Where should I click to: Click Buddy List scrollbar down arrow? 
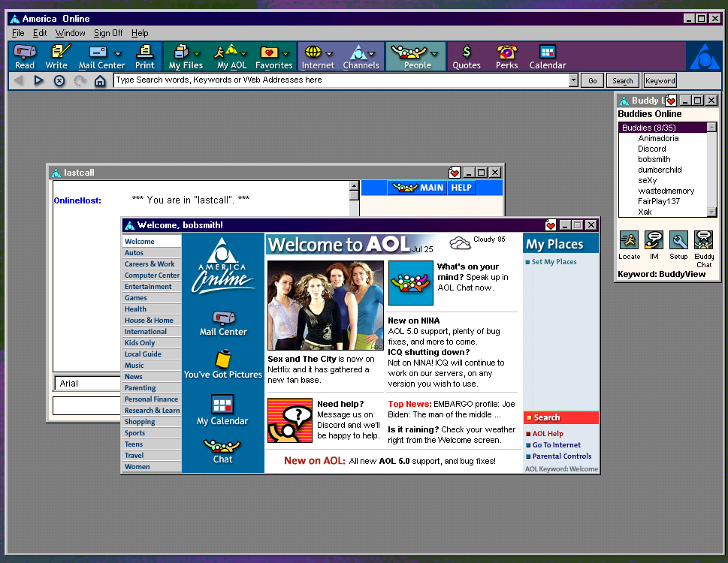711,212
